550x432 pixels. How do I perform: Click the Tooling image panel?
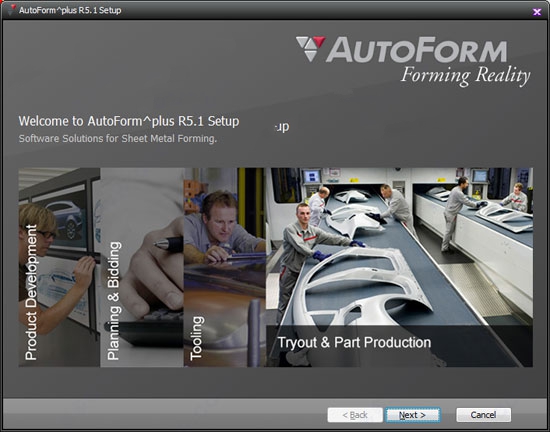click(225, 267)
